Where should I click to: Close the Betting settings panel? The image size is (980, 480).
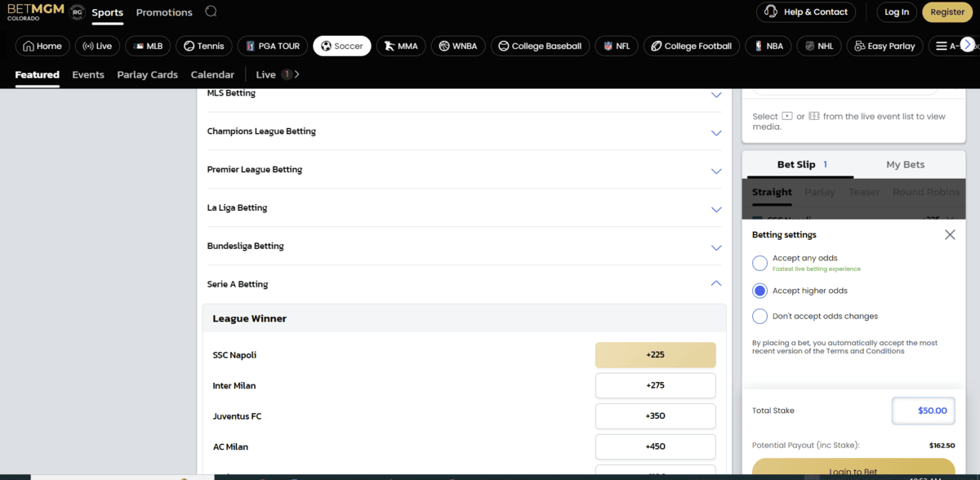(x=950, y=234)
